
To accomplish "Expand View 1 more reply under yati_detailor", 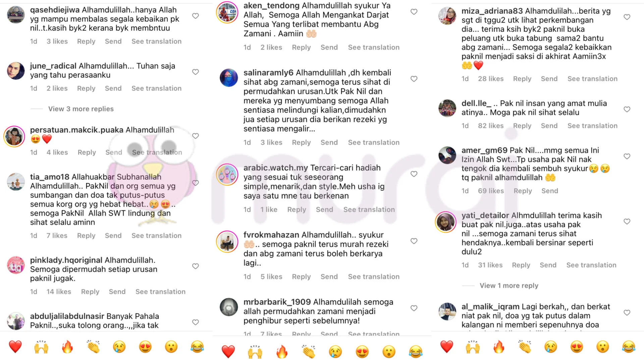I will tap(509, 286).
